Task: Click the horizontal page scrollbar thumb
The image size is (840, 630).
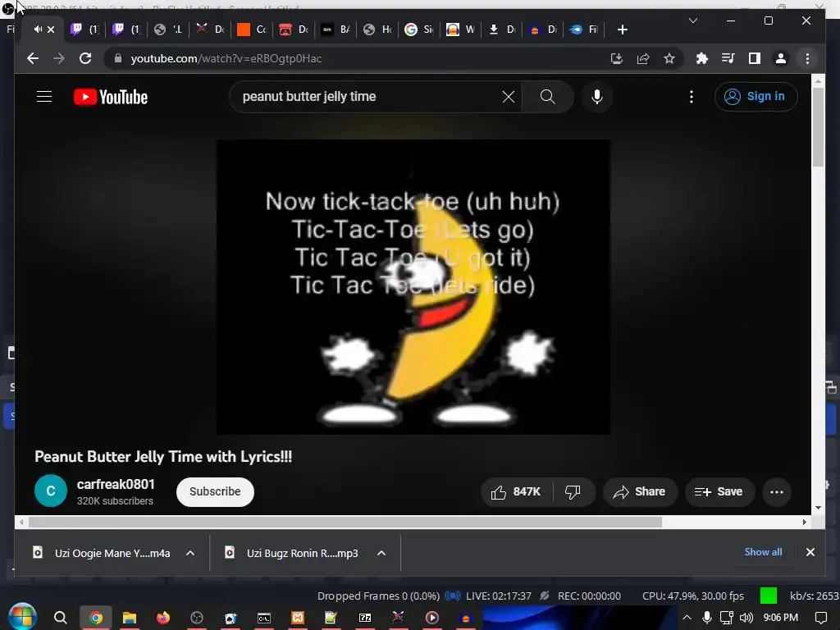Action: [345, 522]
